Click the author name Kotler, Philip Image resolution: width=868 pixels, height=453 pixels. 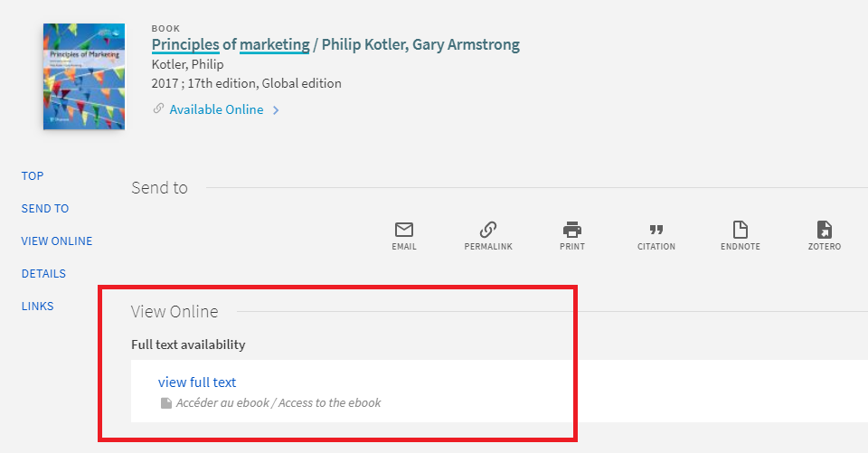click(188, 64)
